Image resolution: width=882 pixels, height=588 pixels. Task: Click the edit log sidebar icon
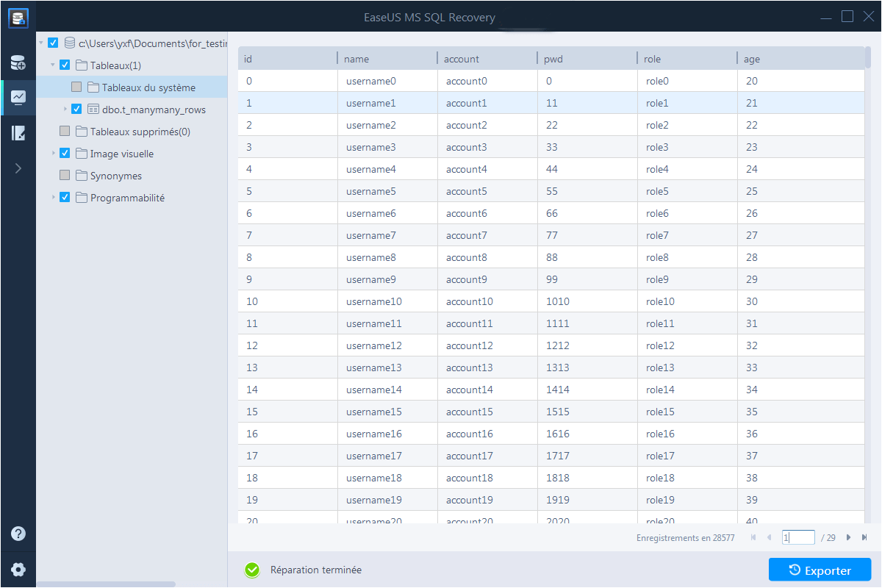pos(18,133)
